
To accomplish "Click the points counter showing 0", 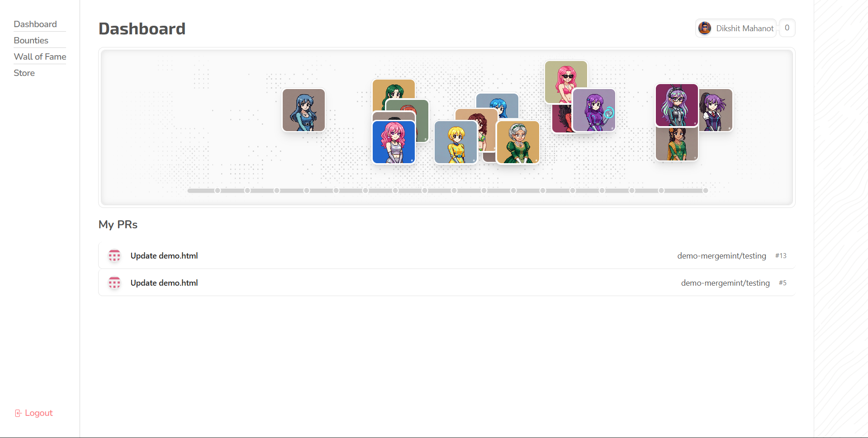I will pyautogui.click(x=787, y=28).
